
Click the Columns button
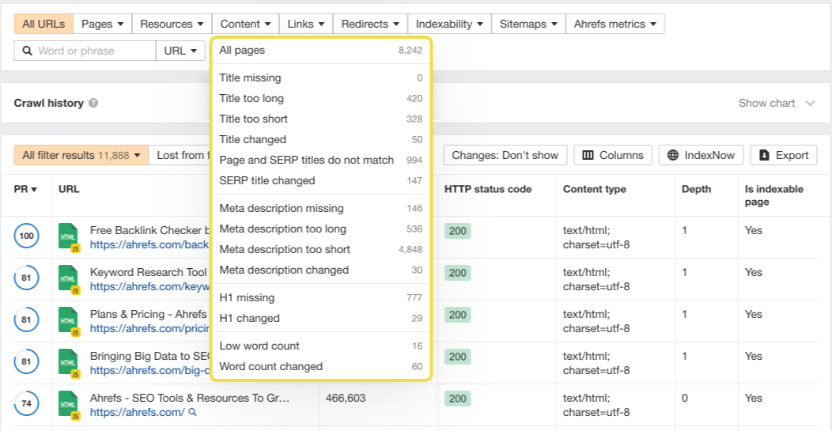[613, 155]
